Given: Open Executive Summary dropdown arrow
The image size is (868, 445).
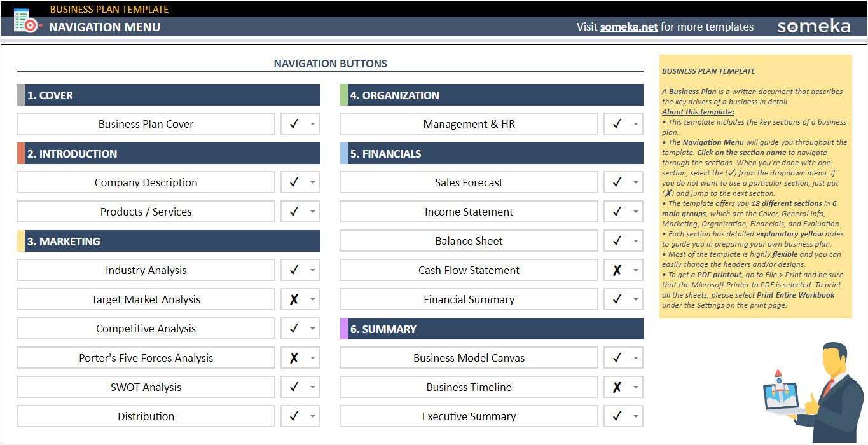Looking at the screenshot, I should pyautogui.click(x=635, y=417).
